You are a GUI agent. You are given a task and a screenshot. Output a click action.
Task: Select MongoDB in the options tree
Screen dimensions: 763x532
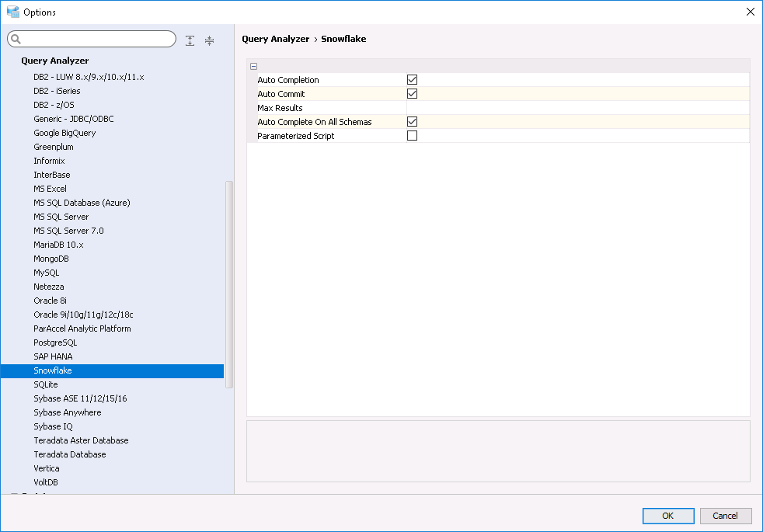[x=51, y=259]
